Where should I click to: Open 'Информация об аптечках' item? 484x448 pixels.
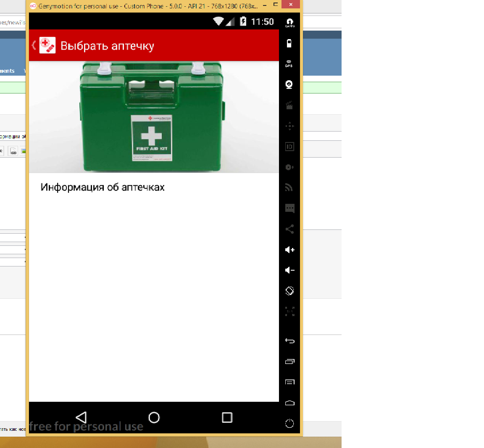[103, 187]
